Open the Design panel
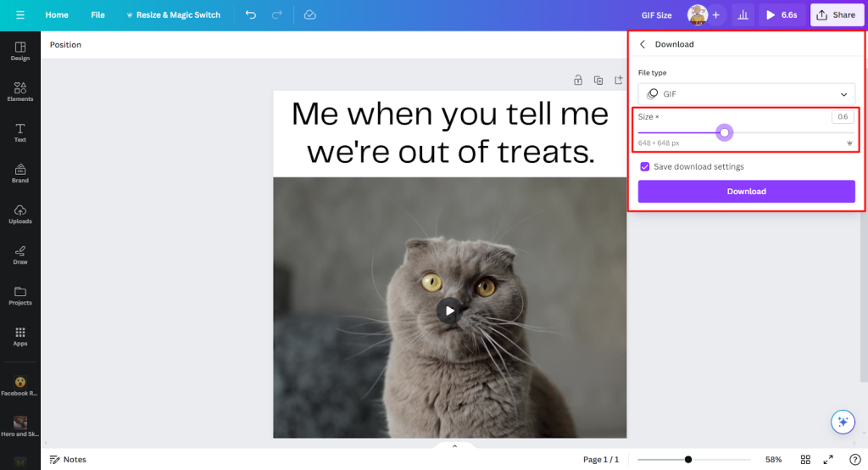Viewport: 868px width, 470px height. pyautogui.click(x=20, y=51)
